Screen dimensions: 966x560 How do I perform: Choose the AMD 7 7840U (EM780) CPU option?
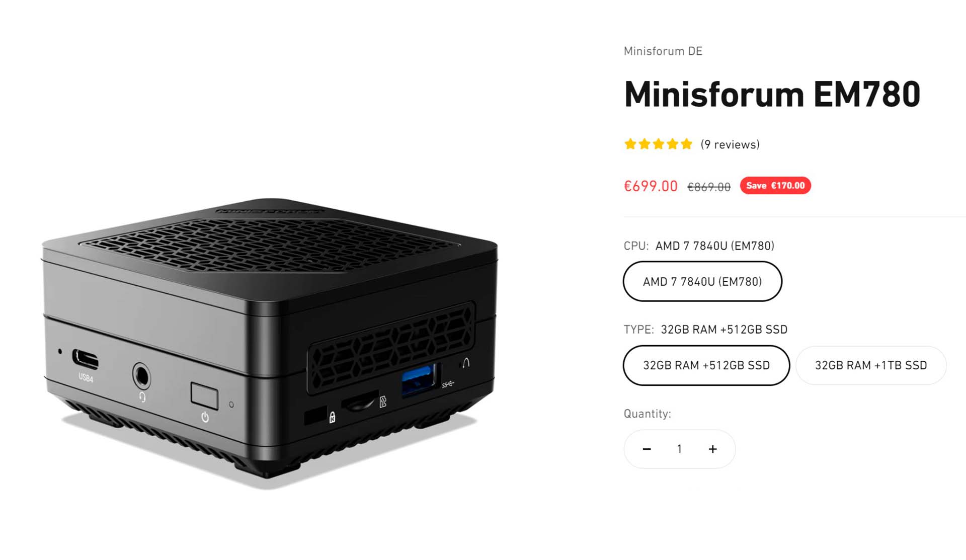click(x=702, y=281)
